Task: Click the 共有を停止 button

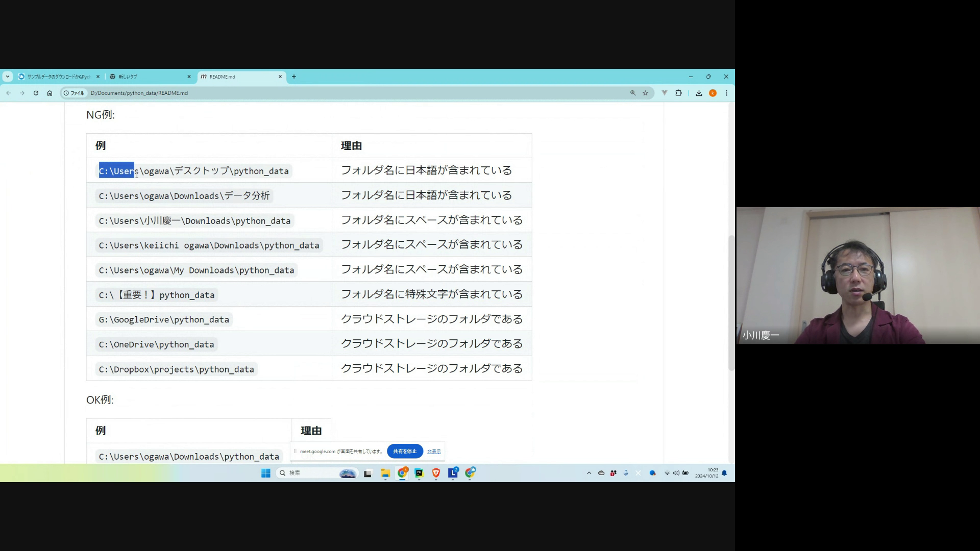Action: click(x=405, y=451)
